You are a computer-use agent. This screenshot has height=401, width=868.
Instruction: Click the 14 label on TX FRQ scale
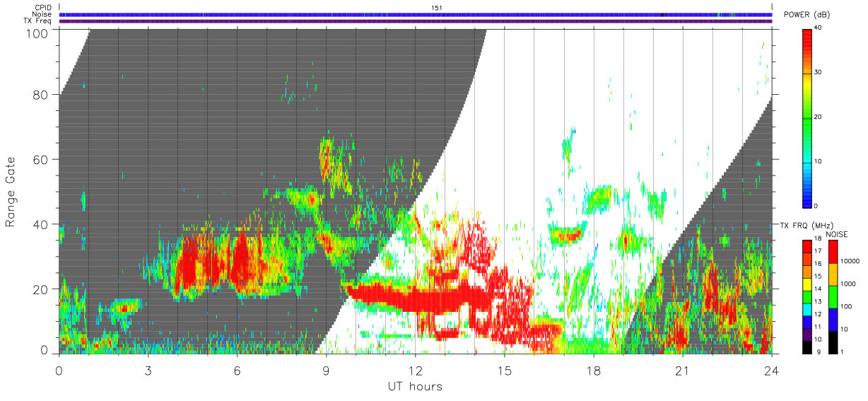click(x=819, y=289)
